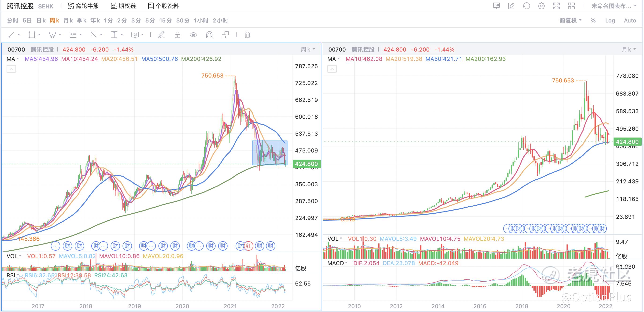Viewport: 644px width, 312px height.
Task: Click the MA50:500.76 legend value
Action: point(159,59)
